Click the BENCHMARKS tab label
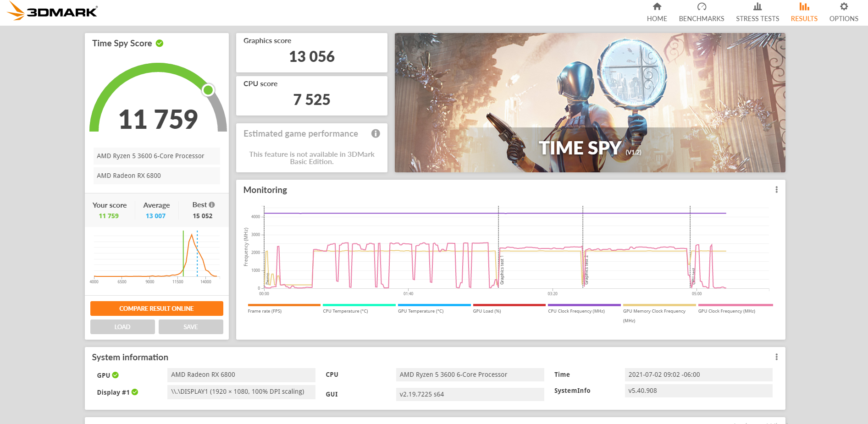This screenshot has width=868, height=424. [x=702, y=19]
